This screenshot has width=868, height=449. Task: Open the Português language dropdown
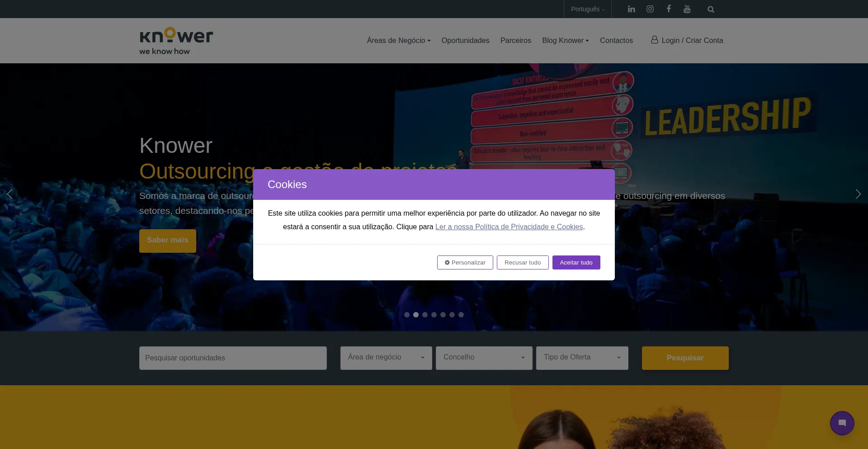(587, 9)
